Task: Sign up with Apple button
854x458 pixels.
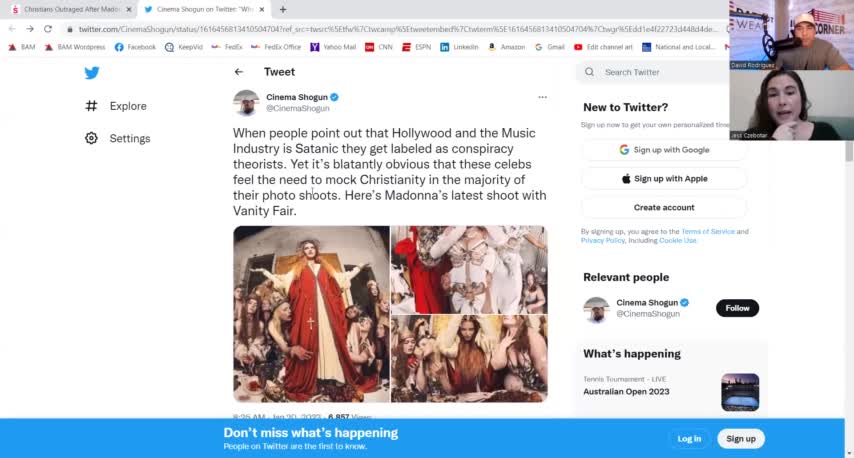Action: (x=664, y=179)
